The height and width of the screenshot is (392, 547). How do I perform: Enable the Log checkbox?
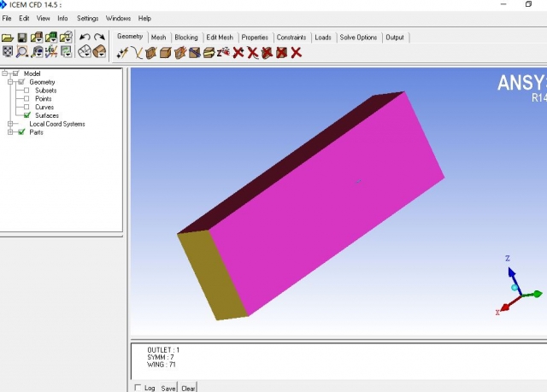139,388
